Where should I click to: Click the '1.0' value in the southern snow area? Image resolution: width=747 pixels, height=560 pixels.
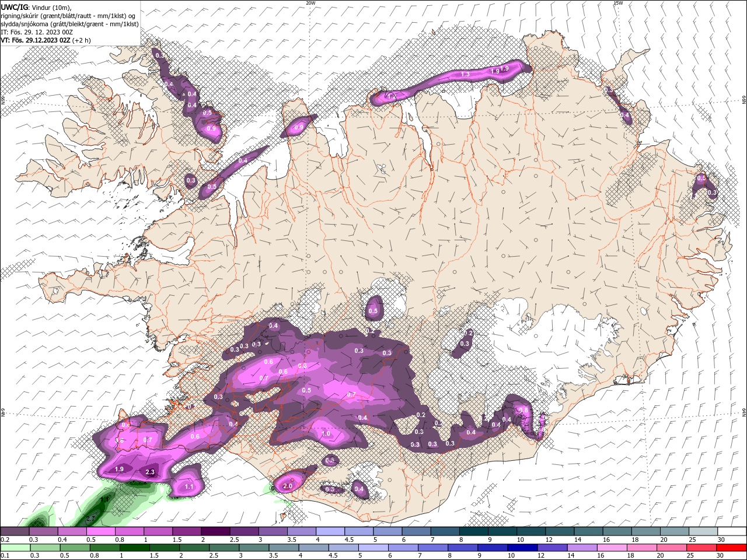pyautogui.click(x=326, y=433)
